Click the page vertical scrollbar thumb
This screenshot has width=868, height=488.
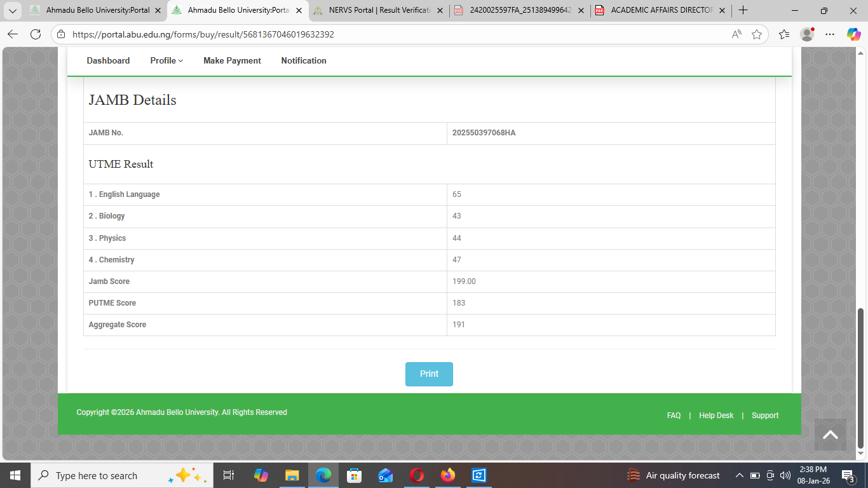point(861,377)
